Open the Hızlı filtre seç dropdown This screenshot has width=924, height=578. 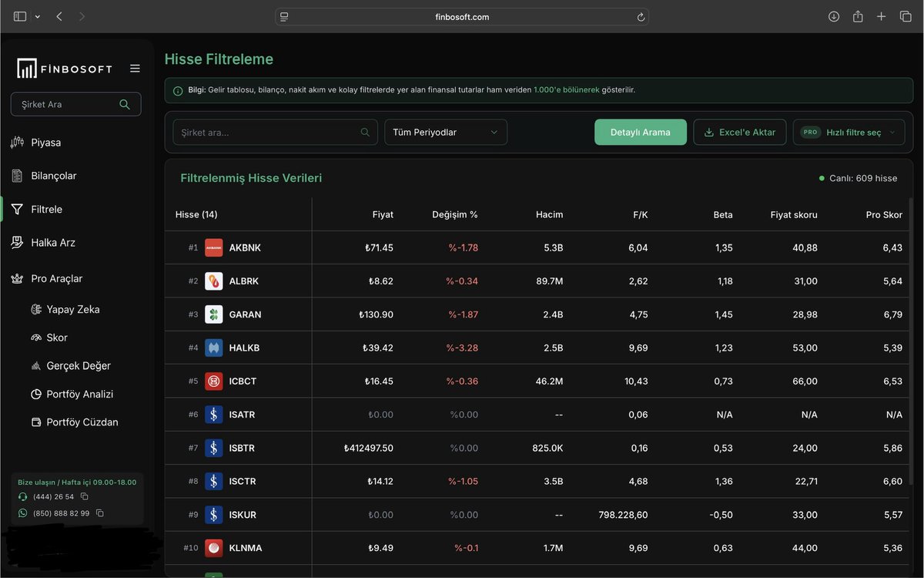[849, 132]
